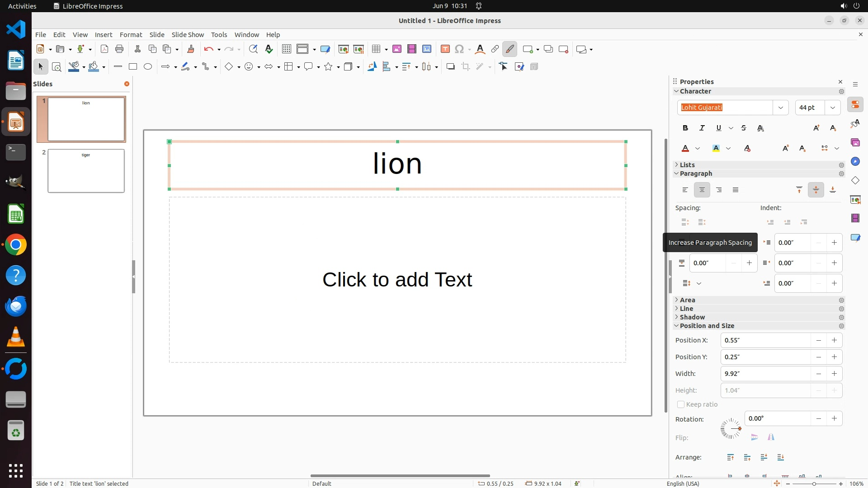Increase the Position X value
The image size is (868, 488).
834,340
